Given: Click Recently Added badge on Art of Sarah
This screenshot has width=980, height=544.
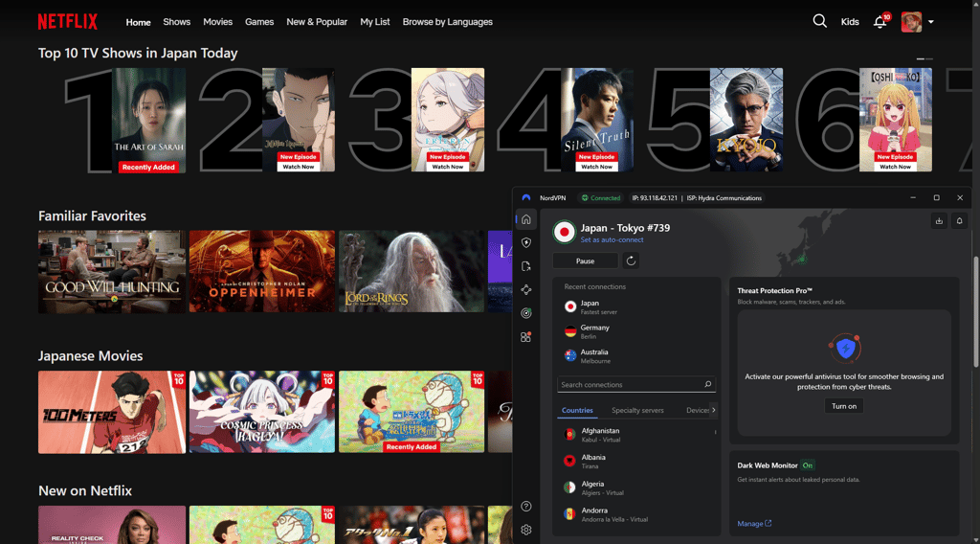Looking at the screenshot, I should (148, 167).
